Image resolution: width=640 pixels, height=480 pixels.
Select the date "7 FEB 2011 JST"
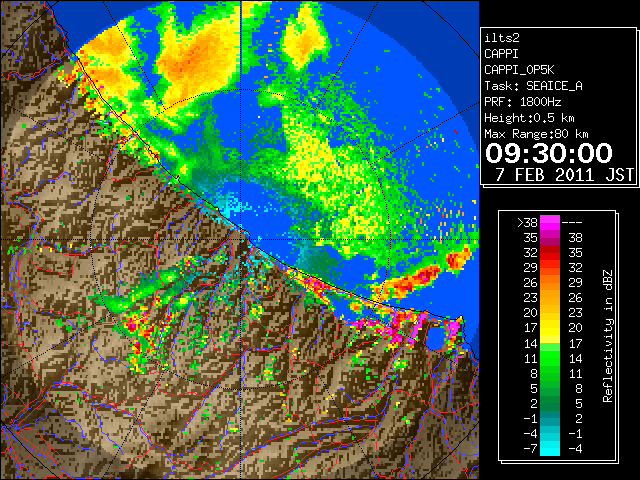[565, 175]
